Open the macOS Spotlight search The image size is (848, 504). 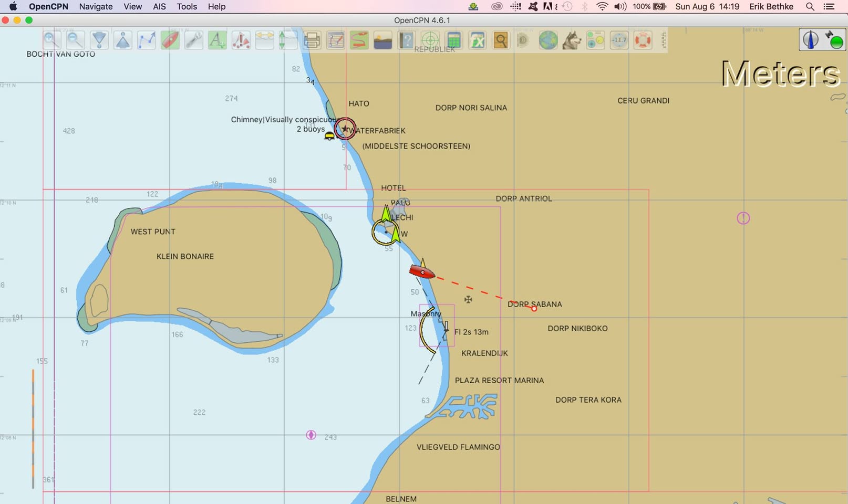click(810, 7)
